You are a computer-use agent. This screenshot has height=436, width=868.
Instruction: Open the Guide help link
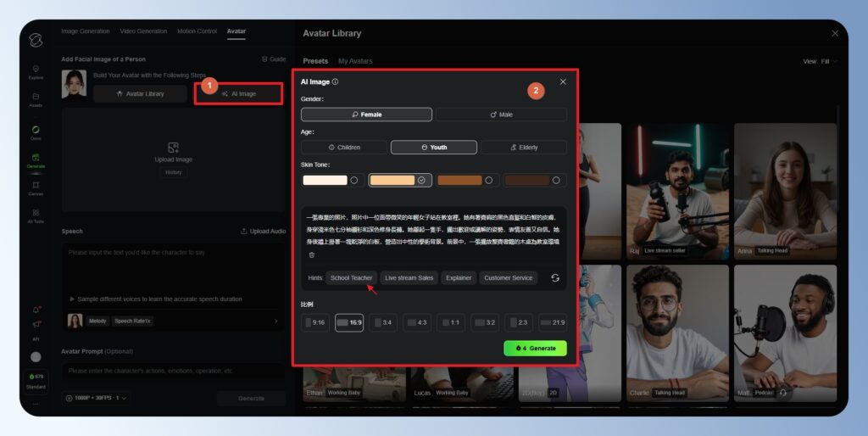(274, 59)
